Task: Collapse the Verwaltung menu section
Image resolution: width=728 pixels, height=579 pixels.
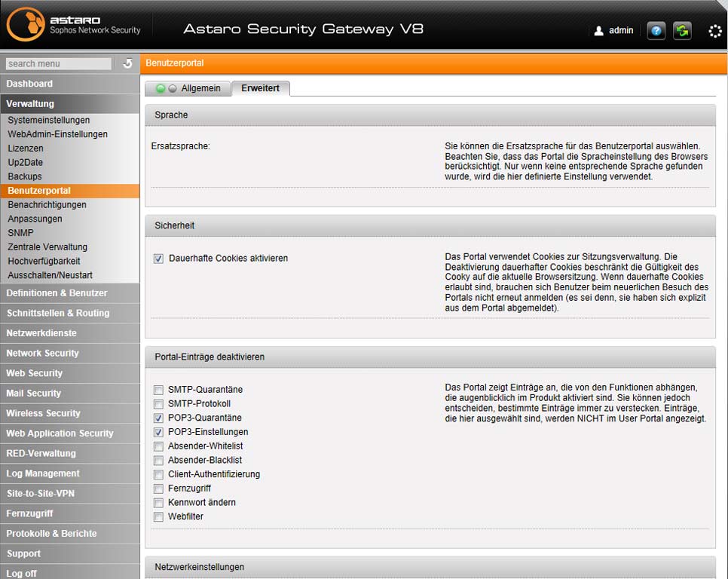Action: coord(69,103)
